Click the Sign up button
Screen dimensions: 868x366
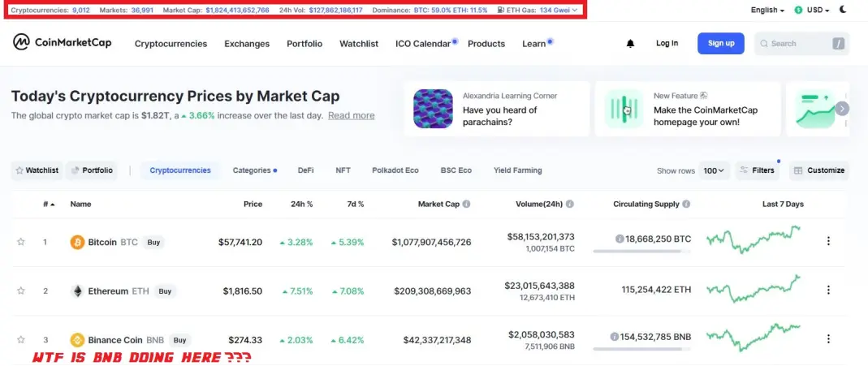[x=721, y=43]
